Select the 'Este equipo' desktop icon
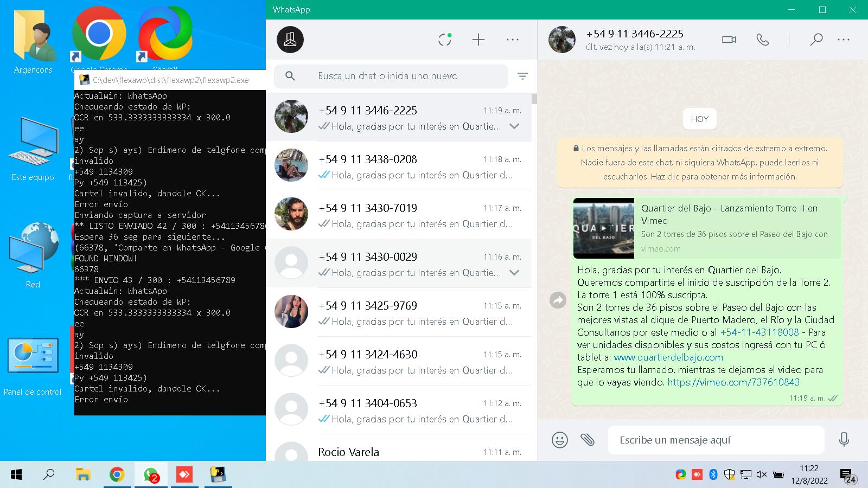868x488 pixels. pyautogui.click(x=33, y=149)
